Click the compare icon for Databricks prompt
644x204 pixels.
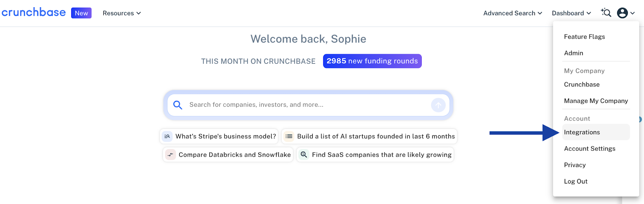click(x=170, y=155)
